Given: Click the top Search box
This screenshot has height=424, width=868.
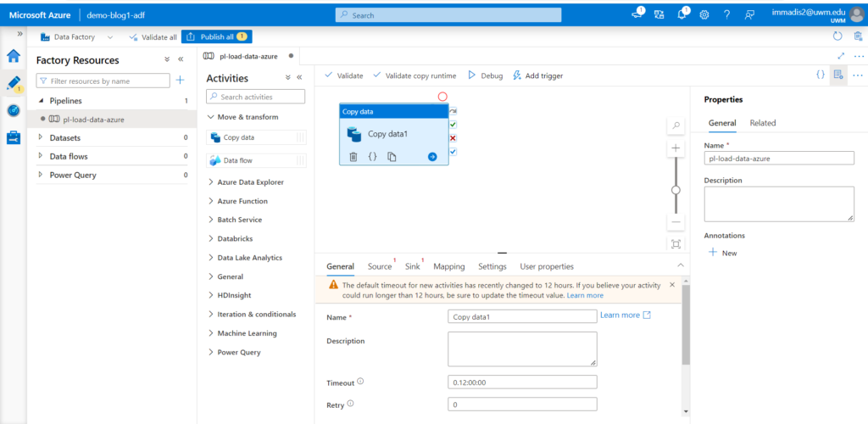Looking at the screenshot, I should coord(448,15).
